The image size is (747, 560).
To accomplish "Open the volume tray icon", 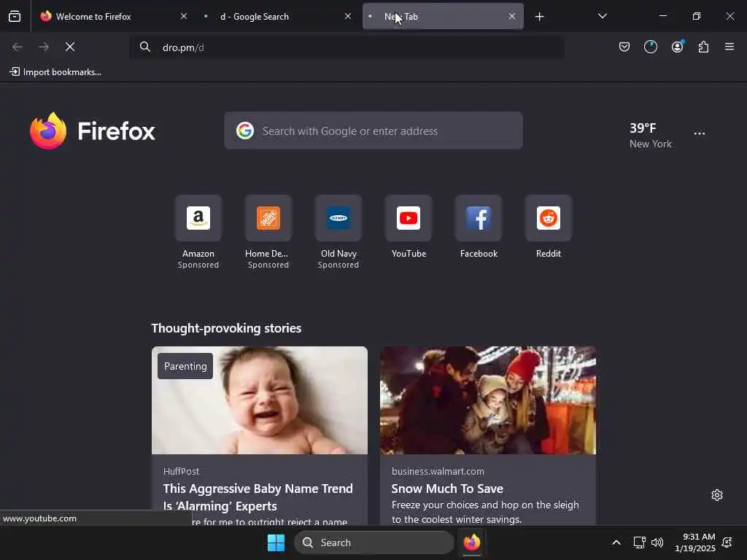I will pos(657,542).
